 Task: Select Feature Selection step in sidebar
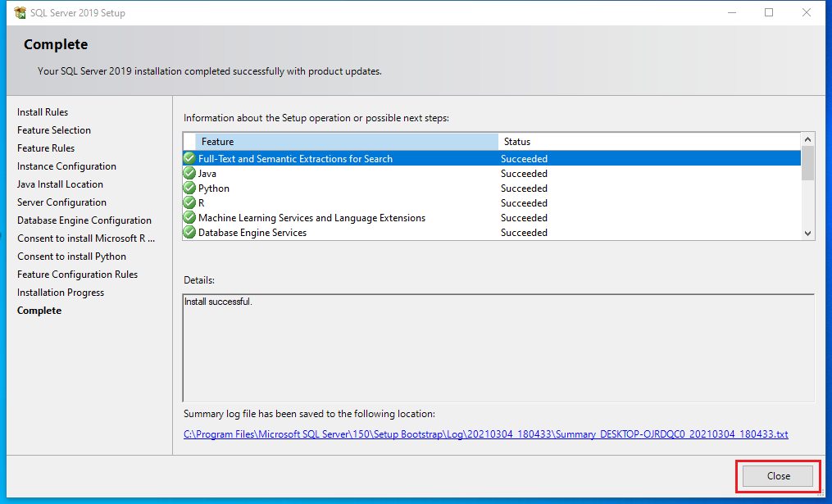[x=54, y=130]
